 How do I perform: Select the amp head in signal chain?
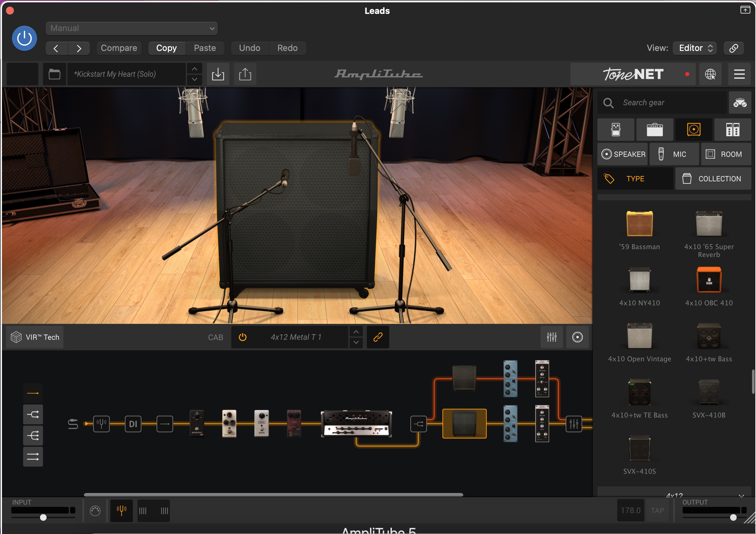tap(356, 424)
